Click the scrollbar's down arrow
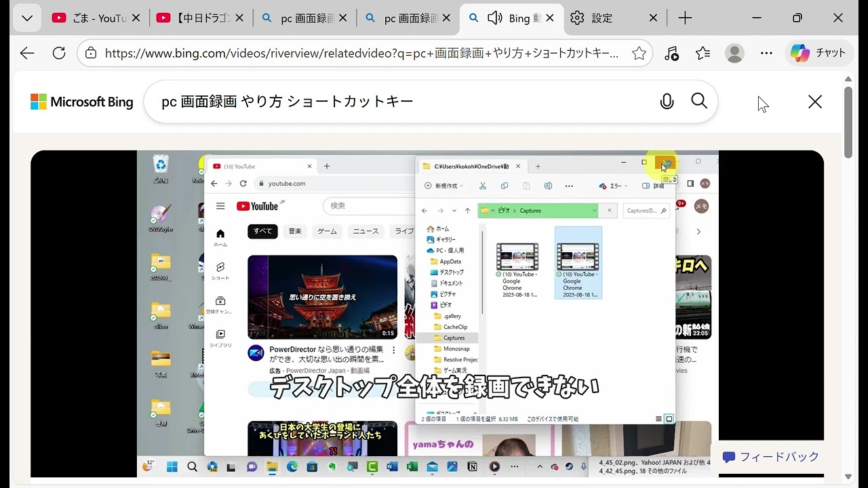 tap(848, 477)
